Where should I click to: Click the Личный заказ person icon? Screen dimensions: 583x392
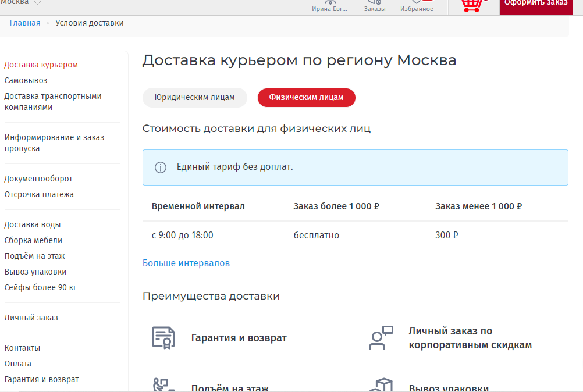[381, 338]
